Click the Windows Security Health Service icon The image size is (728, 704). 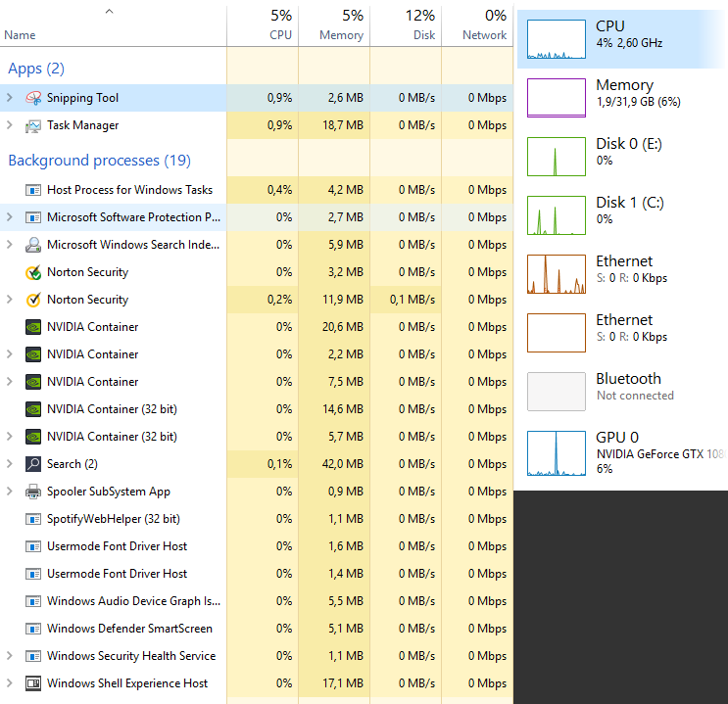33,656
